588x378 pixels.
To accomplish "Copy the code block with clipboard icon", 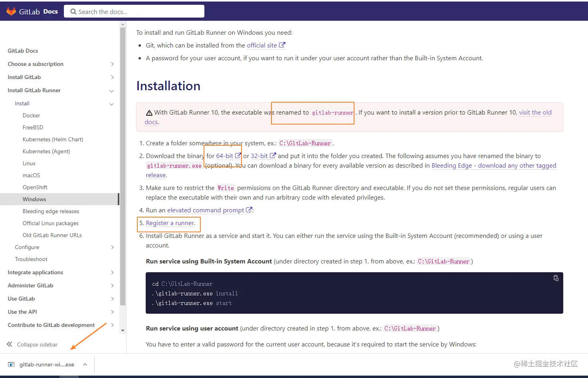I will tap(556, 278).
